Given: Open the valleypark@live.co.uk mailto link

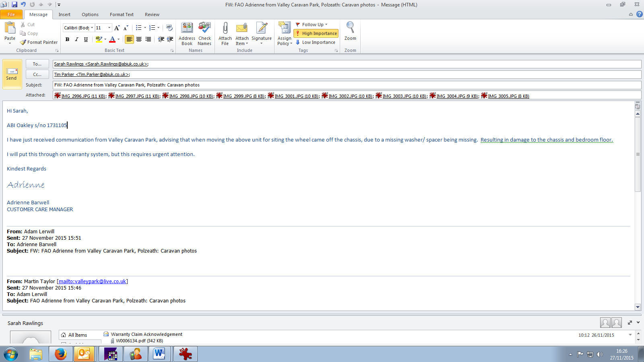Looking at the screenshot, I should (92, 282).
